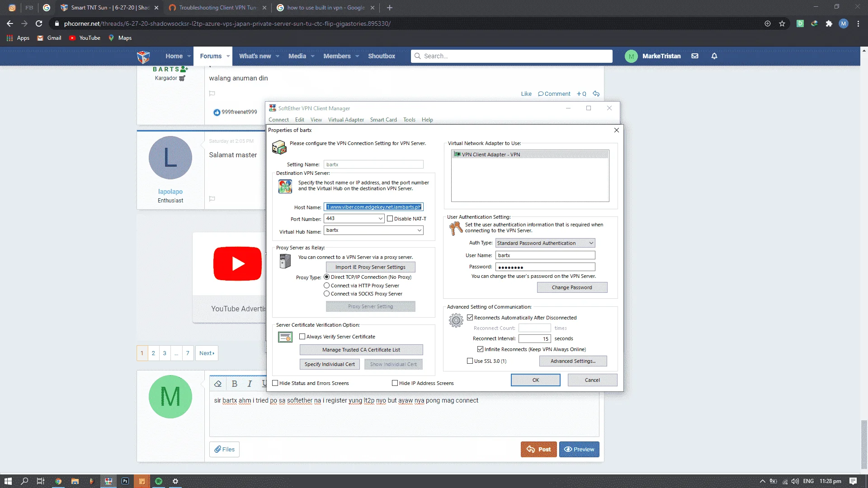Click the phcorner site logo
This screenshot has height=488, width=868.
(x=143, y=56)
